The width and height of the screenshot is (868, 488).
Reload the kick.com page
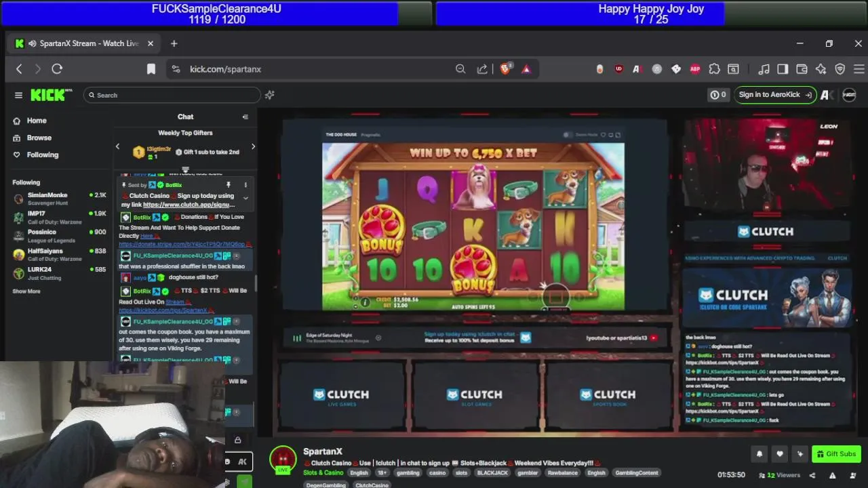click(57, 68)
